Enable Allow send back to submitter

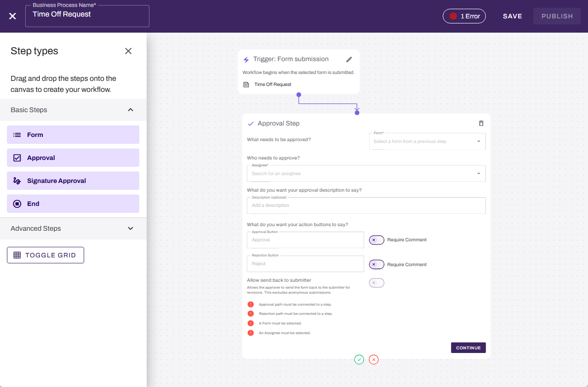click(x=377, y=283)
